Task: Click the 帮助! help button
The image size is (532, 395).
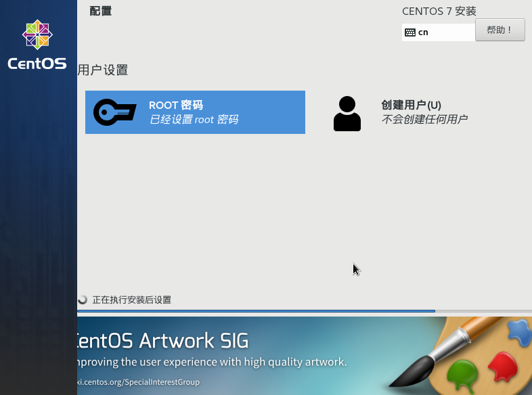Action: tap(500, 30)
